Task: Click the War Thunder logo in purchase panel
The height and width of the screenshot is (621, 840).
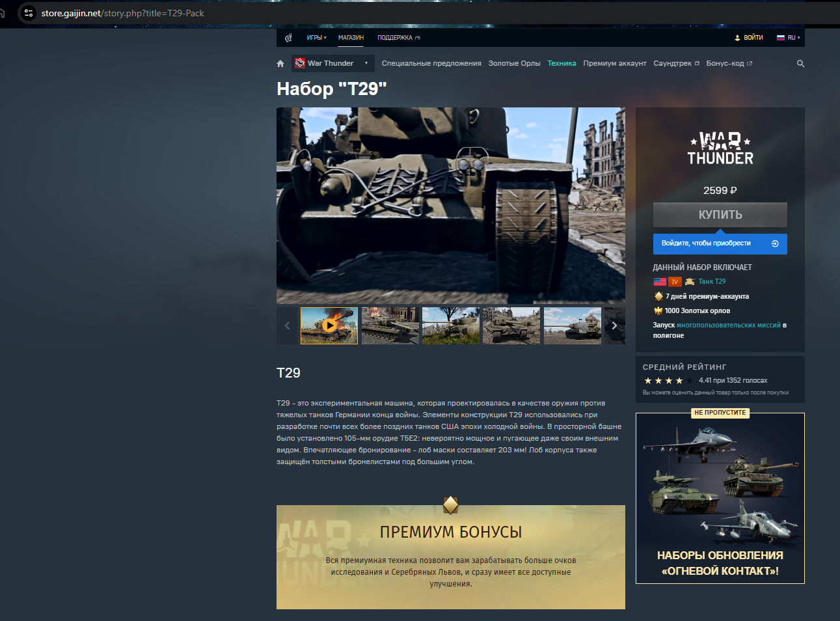Action: point(720,148)
